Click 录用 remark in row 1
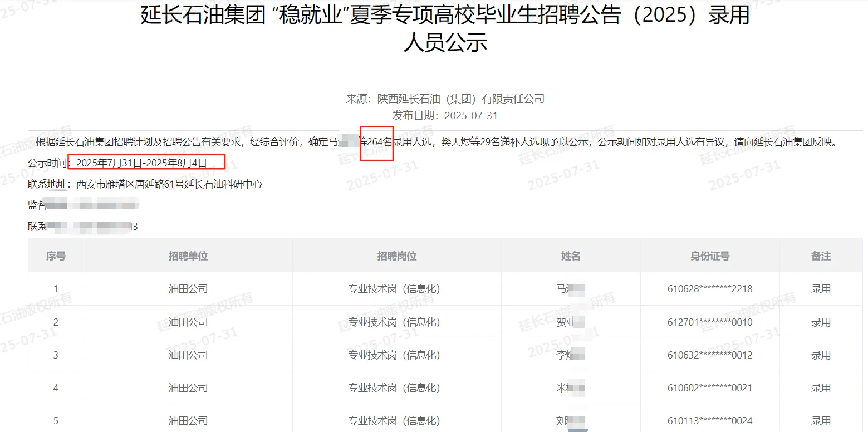Viewport: 868px width, 432px height. pyautogui.click(x=821, y=289)
